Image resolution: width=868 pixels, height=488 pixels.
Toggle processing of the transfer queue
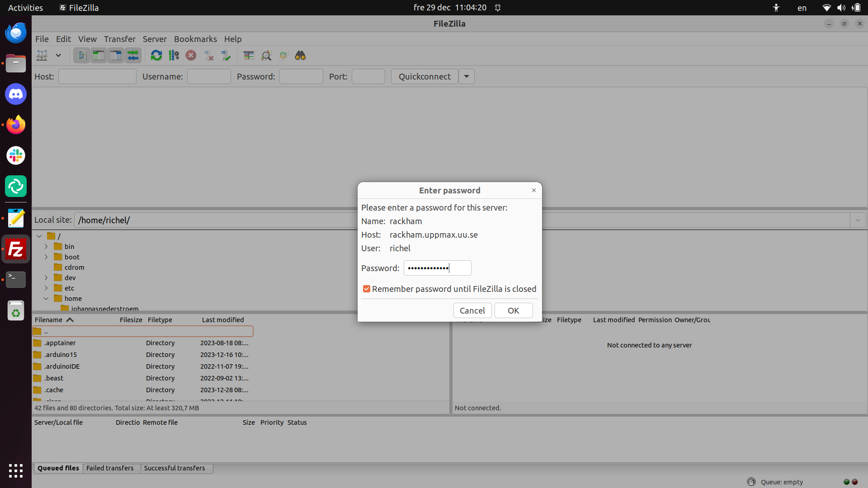point(174,56)
